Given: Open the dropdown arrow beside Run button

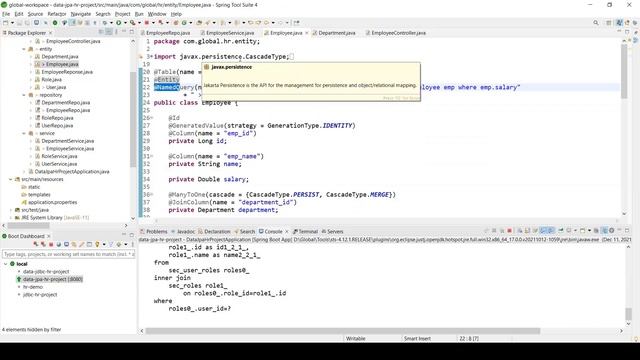Looking at the screenshot, I should (124, 23).
